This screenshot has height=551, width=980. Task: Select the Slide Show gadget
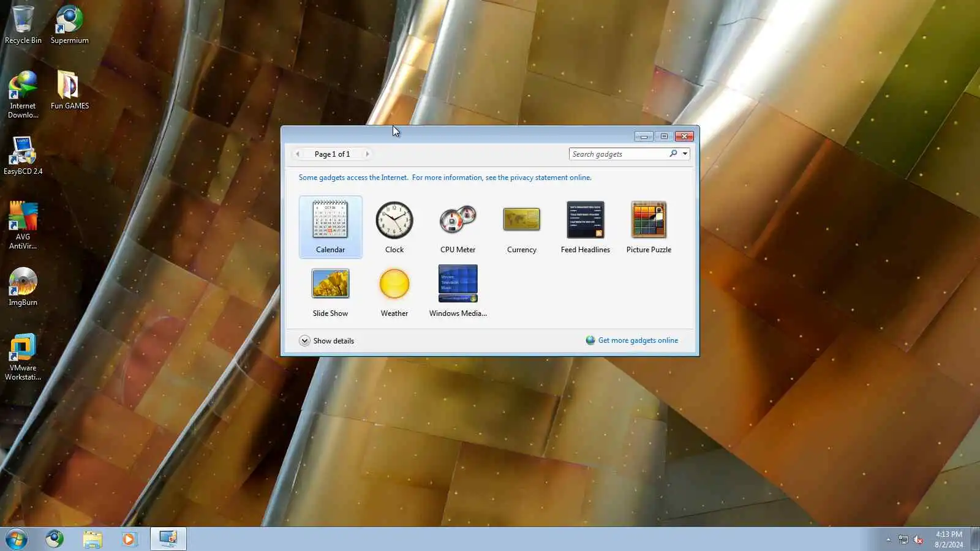[331, 291]
